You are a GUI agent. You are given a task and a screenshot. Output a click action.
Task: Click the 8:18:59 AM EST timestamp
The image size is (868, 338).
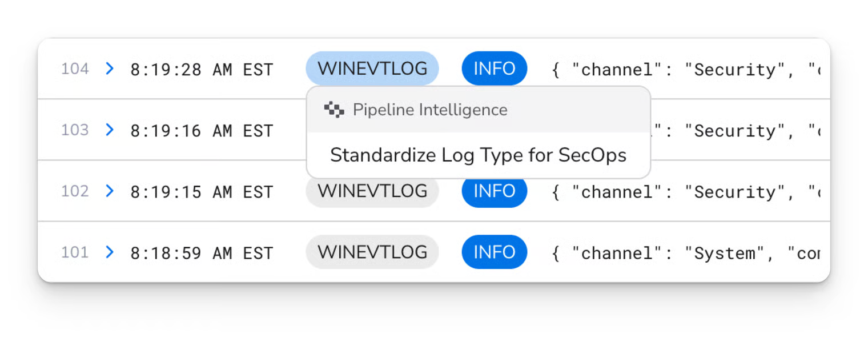pyautogui.click(x=202, y=253)
